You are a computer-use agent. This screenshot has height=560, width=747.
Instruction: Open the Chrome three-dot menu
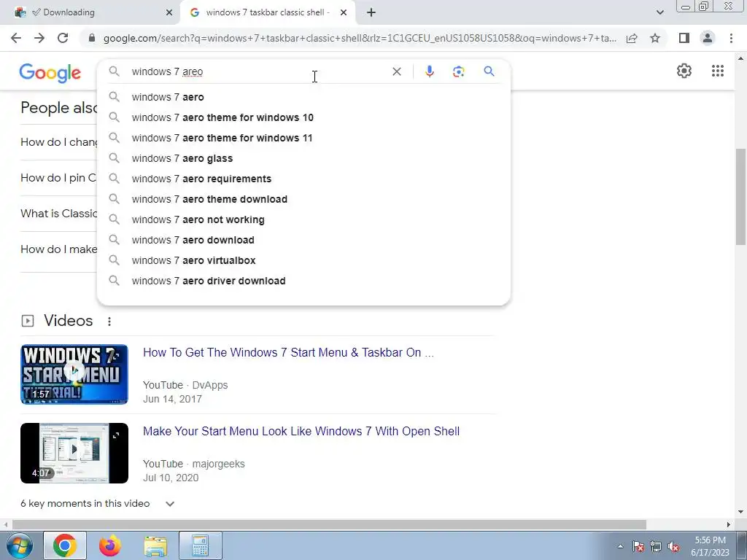tap(731, 38)
